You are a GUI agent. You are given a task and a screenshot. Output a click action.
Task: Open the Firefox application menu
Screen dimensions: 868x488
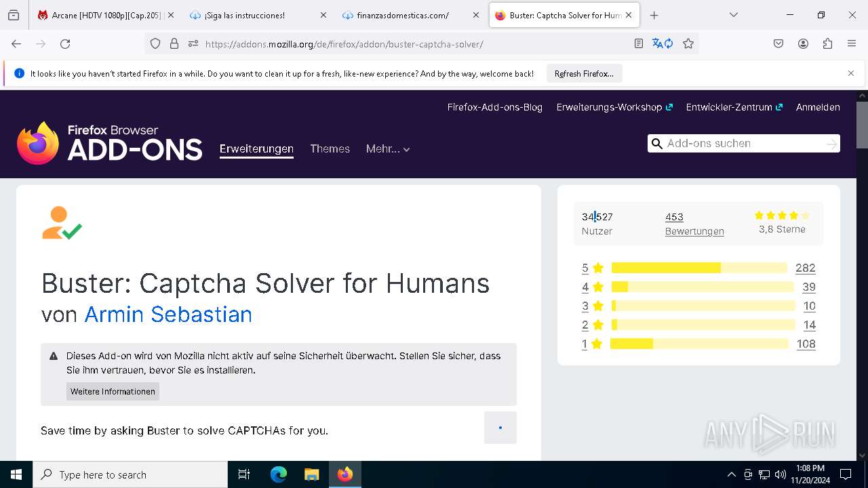(852, 43)
